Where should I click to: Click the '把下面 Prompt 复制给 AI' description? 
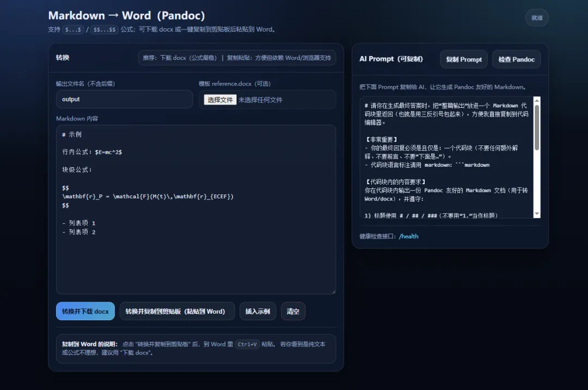pyautogui.click(x=443, y=87)
